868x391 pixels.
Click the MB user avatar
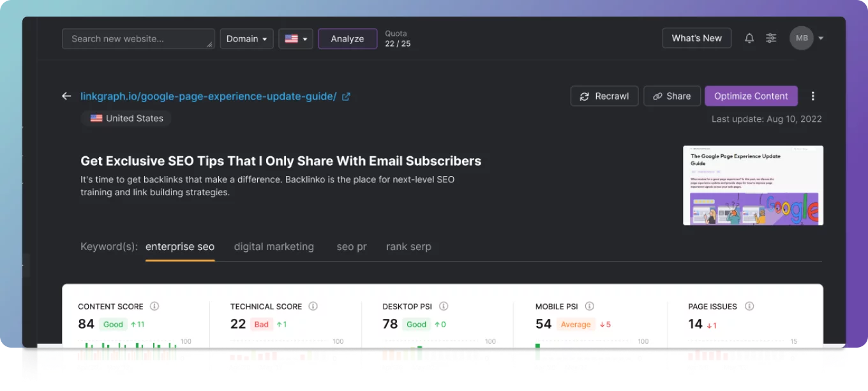(802, 38)
